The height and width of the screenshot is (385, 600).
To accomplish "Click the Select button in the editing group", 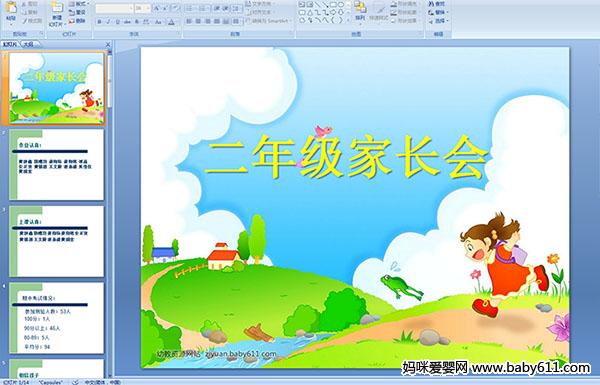I will point(438,21).
